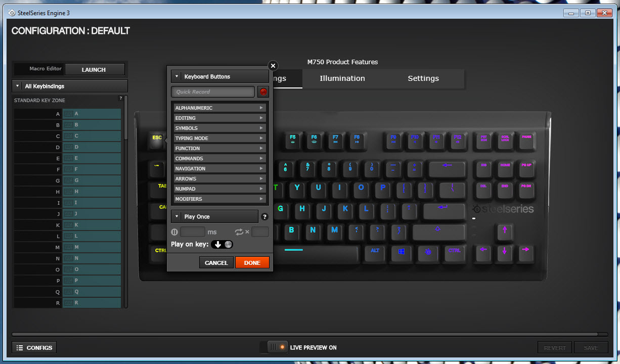The image size is (620, 364).
Task: Start Quick Record with the red record button
Action: [x=263, y=92]
